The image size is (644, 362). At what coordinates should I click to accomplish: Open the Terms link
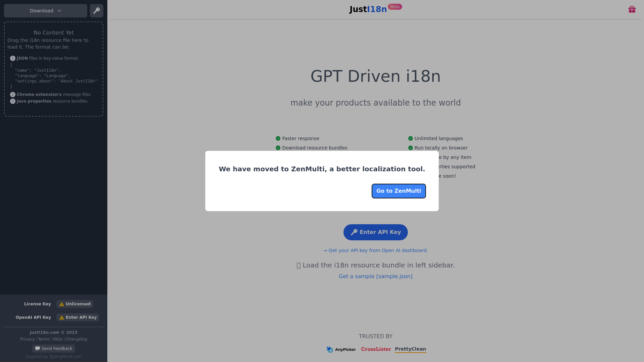pos(44,339)
